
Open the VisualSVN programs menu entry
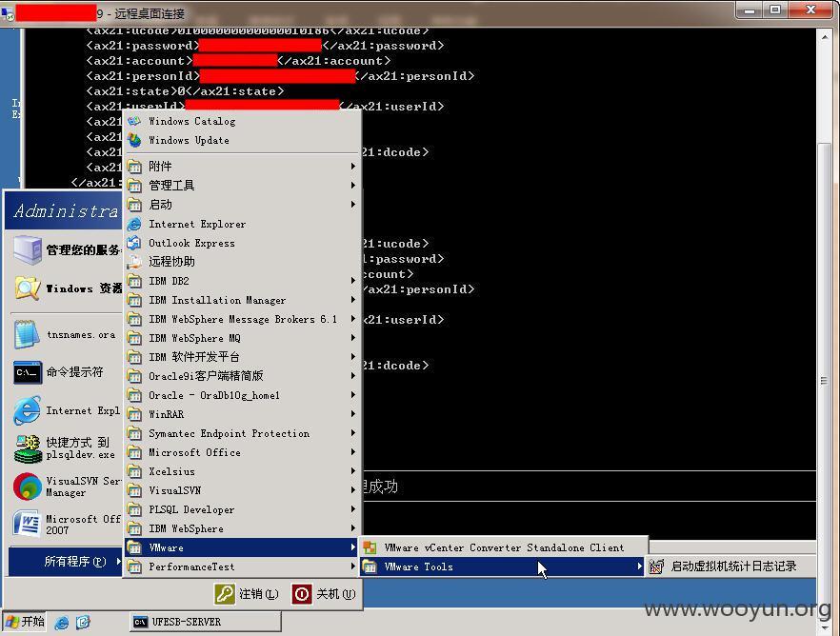click(242, 490)
